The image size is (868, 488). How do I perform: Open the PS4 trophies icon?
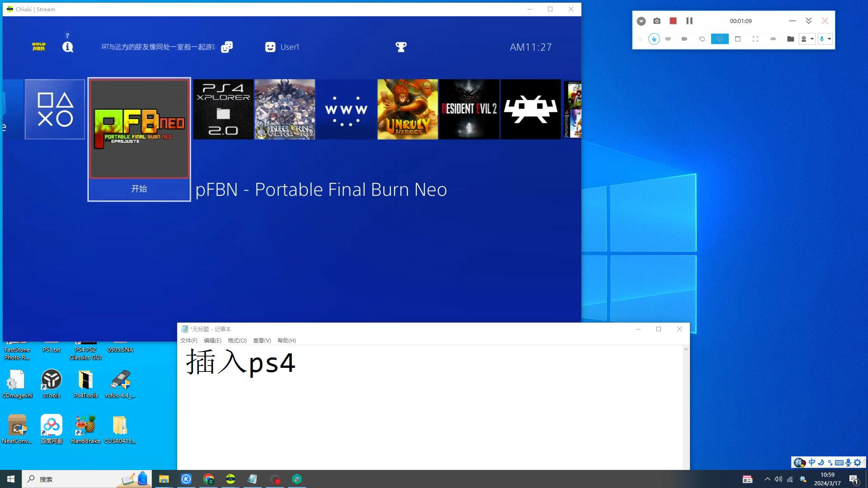[x=401, y=47]
